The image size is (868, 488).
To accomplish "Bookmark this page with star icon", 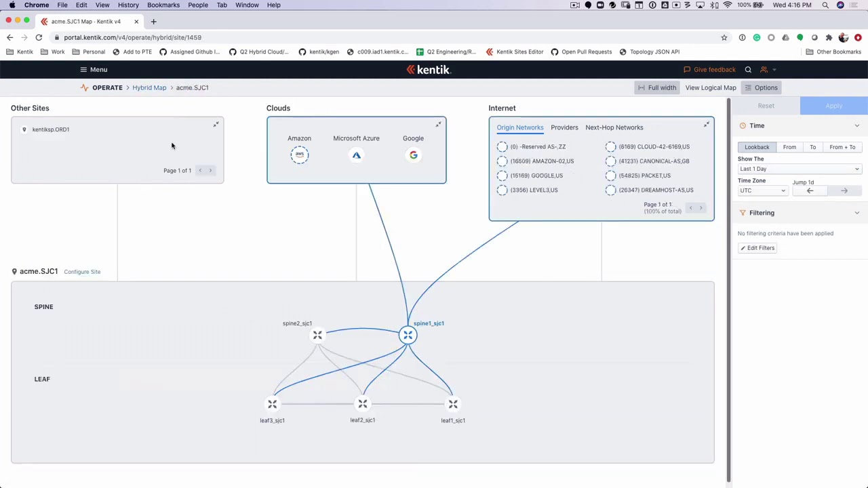I will 724,37.
